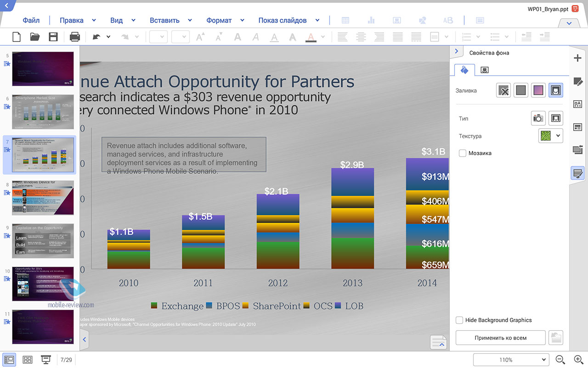
Task: Choose camera as the picture type
Action: tap(538, 118)
